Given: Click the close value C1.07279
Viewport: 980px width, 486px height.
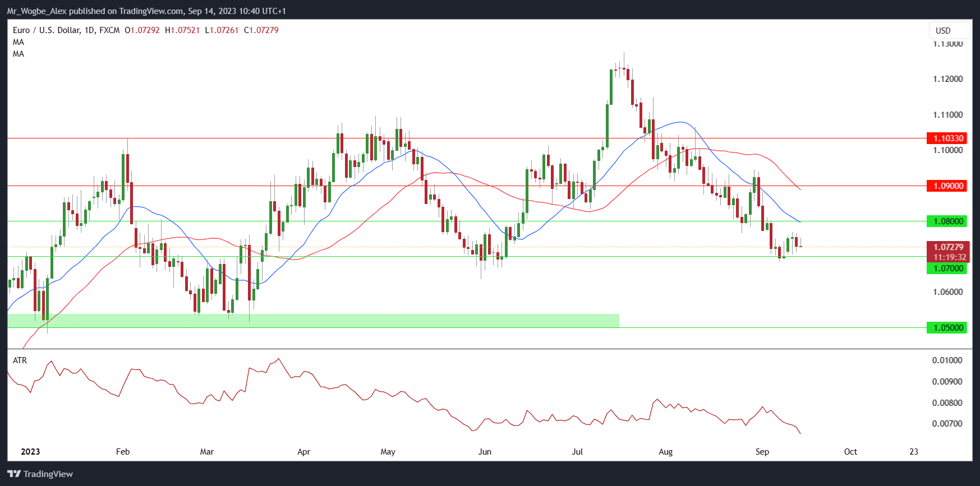Looking at the screenshot, I should click(261, 30).
